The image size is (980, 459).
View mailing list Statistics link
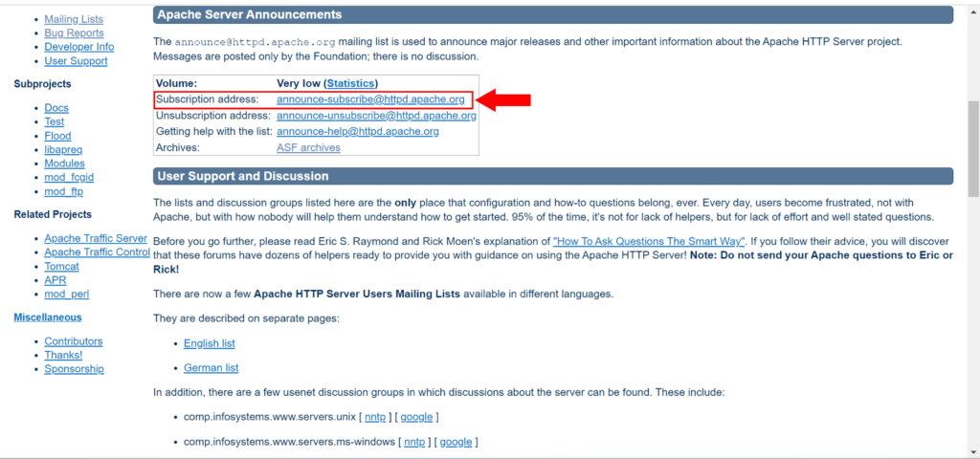point(350,84)
